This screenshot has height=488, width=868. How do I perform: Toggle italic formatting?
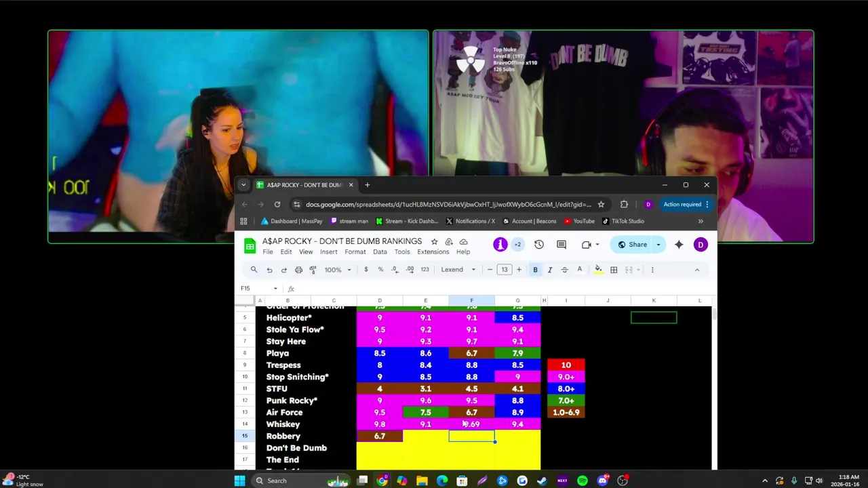550,270
